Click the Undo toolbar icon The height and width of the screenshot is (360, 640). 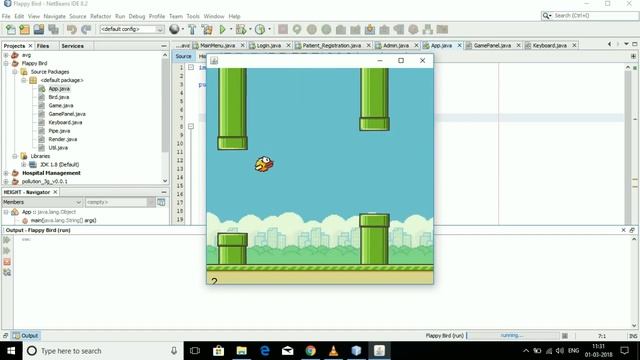[71, 29]
